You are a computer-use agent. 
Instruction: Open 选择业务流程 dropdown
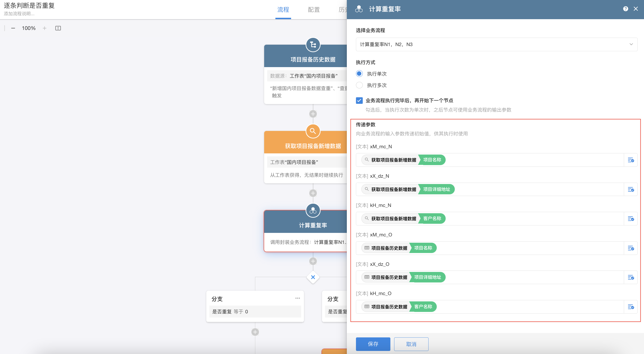[x=496, y=44]
